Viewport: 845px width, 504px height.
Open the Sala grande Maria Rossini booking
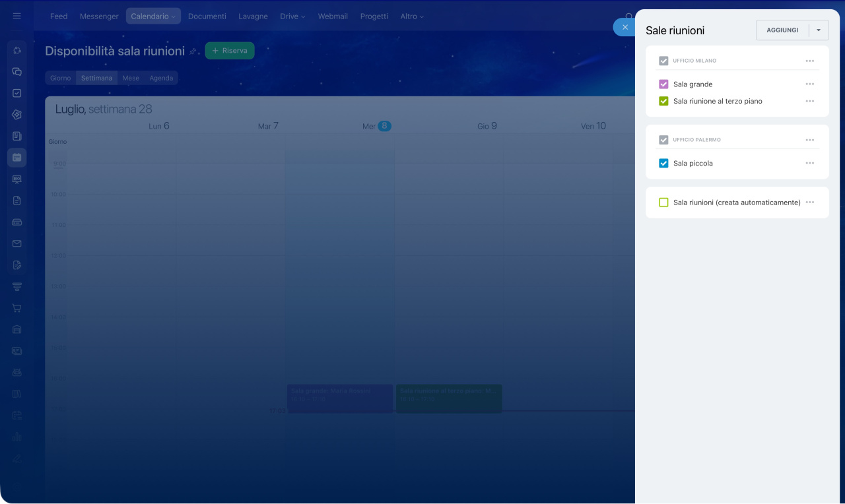pyautogui.click(x=340, y=398)
